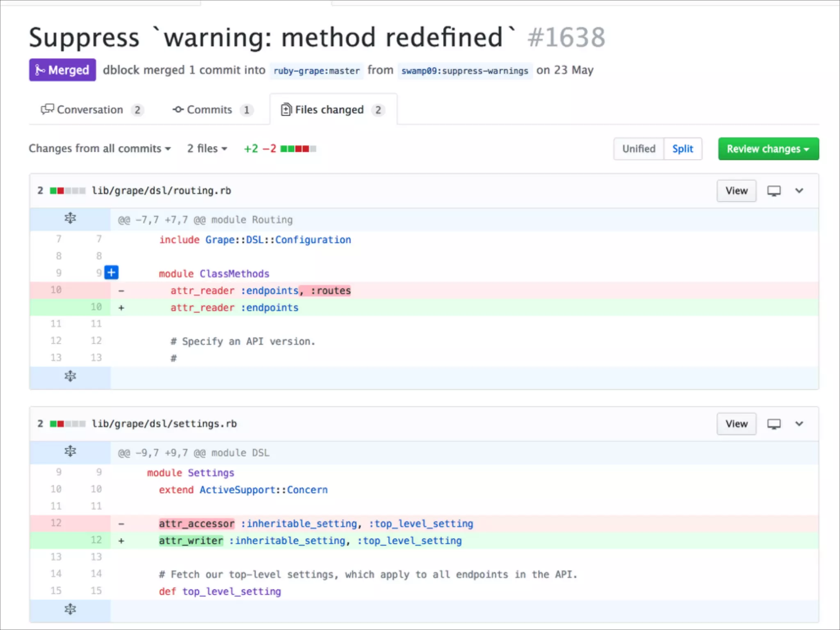View the routing.rb file
Screen dimensions: 840x630
pyautogui.click(x=736, y=191)
